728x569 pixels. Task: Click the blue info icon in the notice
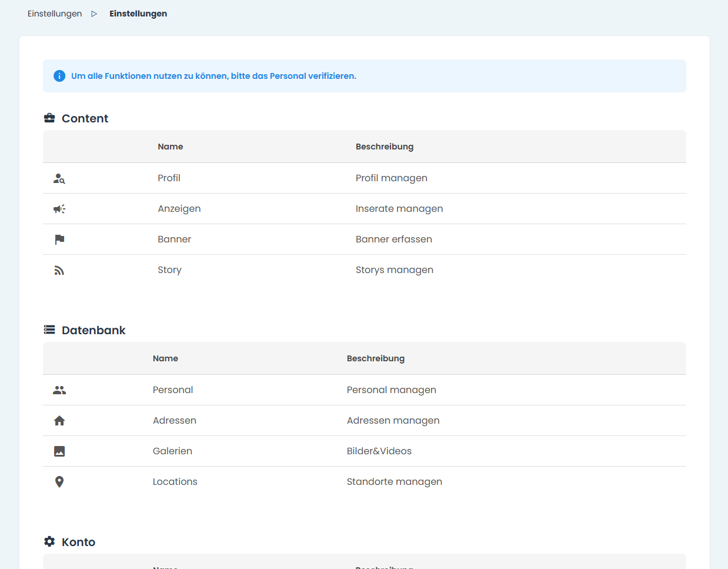[x=59, y=76]
